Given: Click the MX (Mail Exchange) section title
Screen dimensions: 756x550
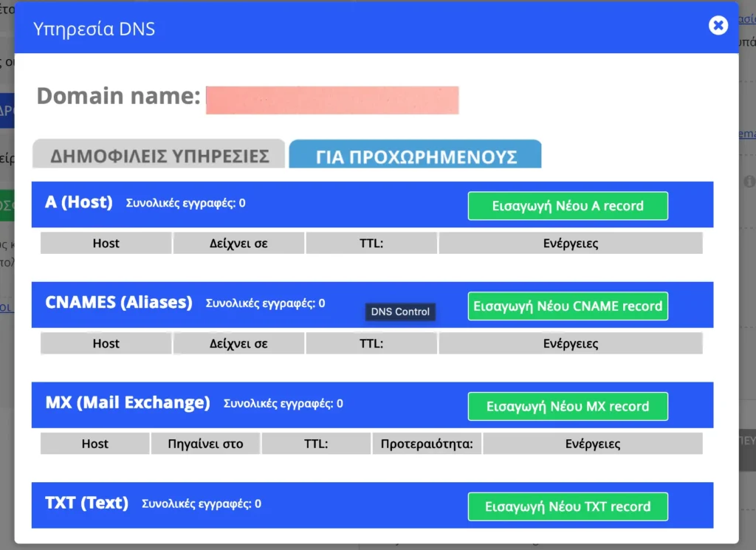Looking at the screenshot, I should coord(128,403).
